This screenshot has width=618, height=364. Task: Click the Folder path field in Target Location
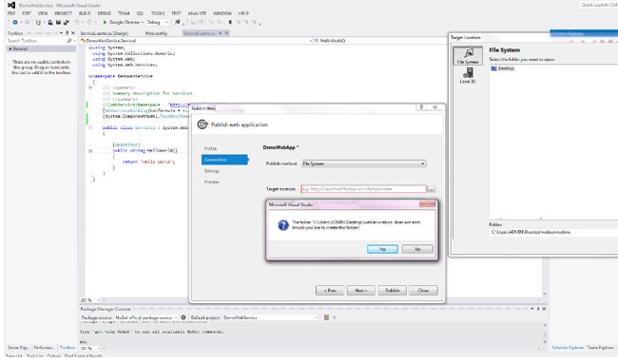553,232
